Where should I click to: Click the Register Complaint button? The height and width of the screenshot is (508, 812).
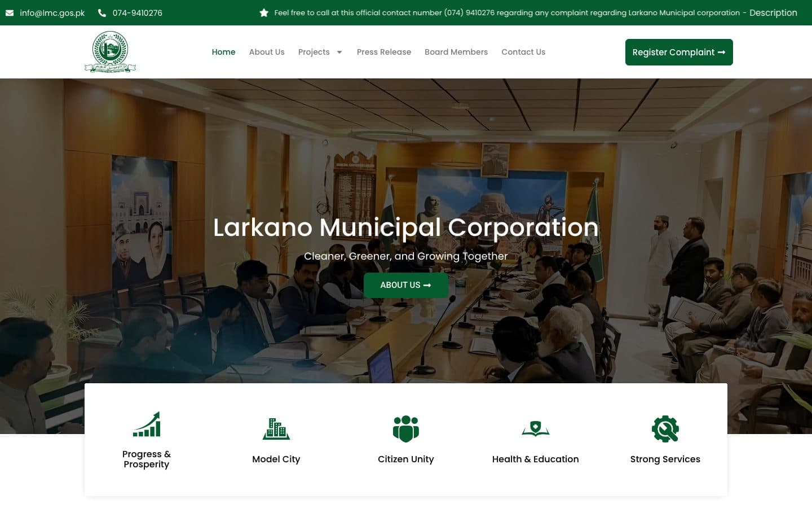click(x=679, y=52)
